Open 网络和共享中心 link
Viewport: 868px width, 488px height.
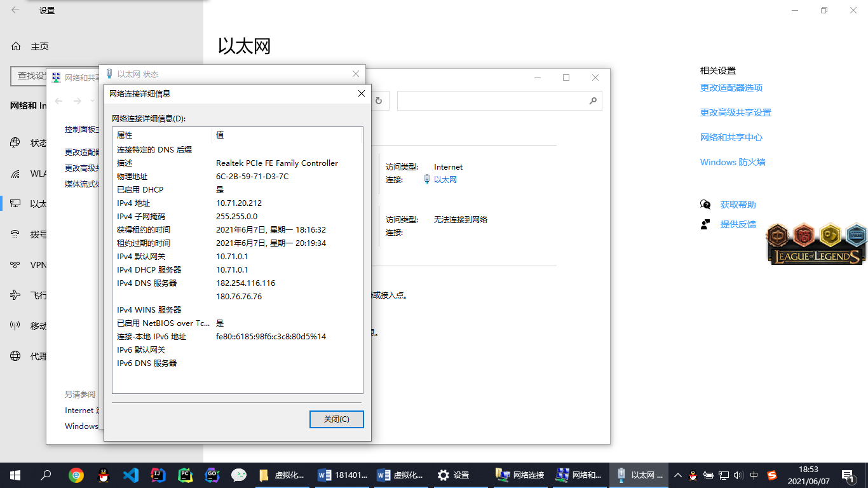click(731, 137)
